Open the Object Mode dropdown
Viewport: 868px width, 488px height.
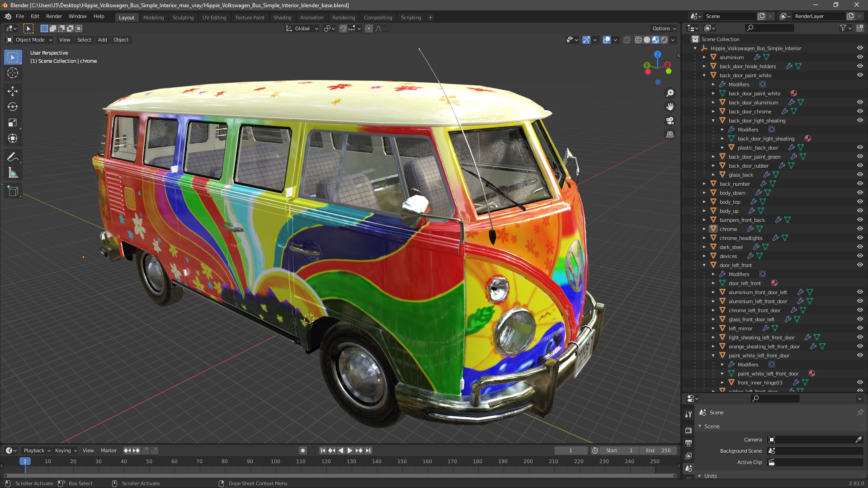point(29,40)
